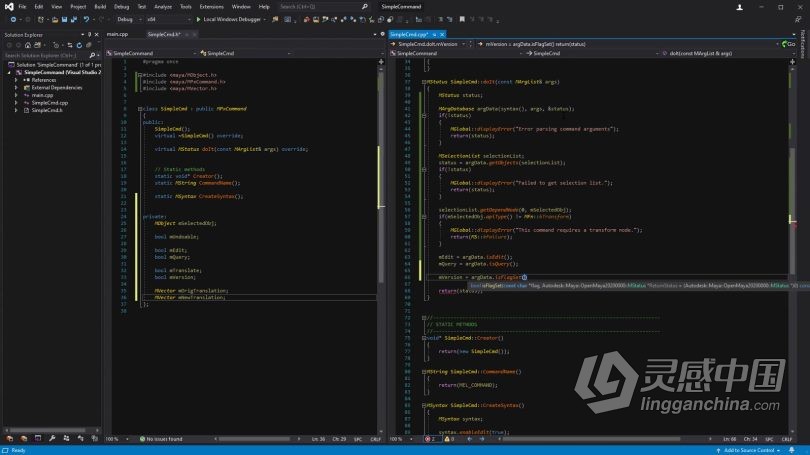Collapse the SimpleCmd::CommandName function block

(x=424, y=372)
